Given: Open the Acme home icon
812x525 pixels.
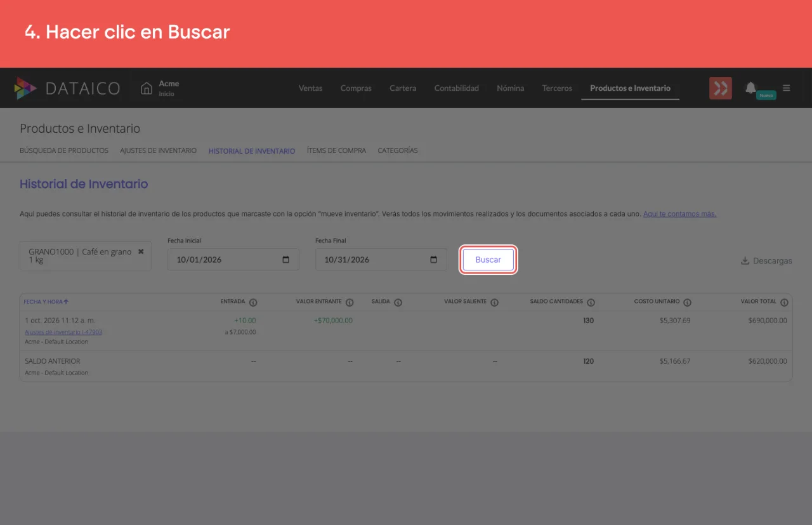Looking at the screenshot, I should pyautogui.click(x=147, y=88).
